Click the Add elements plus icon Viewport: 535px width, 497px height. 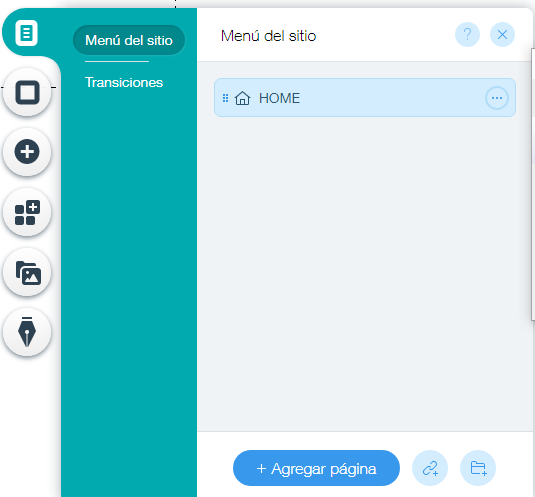pos(27,152)
